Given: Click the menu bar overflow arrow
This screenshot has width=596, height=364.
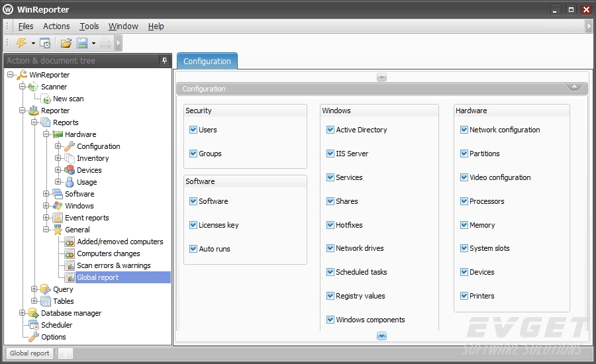Looking at the screenshot, I should (589, 26).
